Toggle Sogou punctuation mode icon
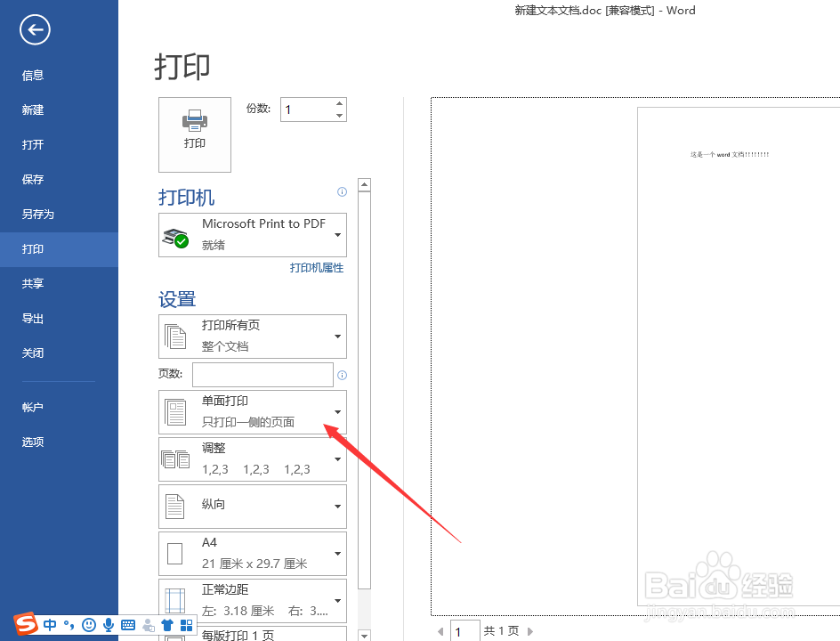The width and height of the screenshot is (840, 641). [x=69, y=625]
